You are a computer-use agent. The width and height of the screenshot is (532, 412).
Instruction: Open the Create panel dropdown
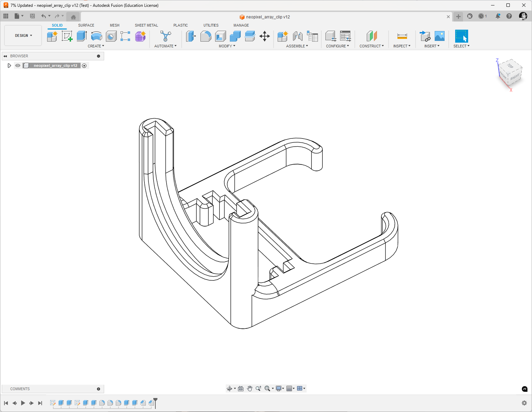[x=96, y=46]
